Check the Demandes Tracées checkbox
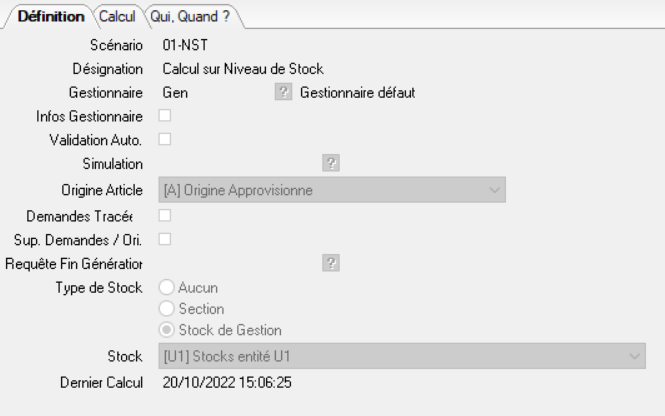Screen dimensions: 665x416 [x=165, y=215]
